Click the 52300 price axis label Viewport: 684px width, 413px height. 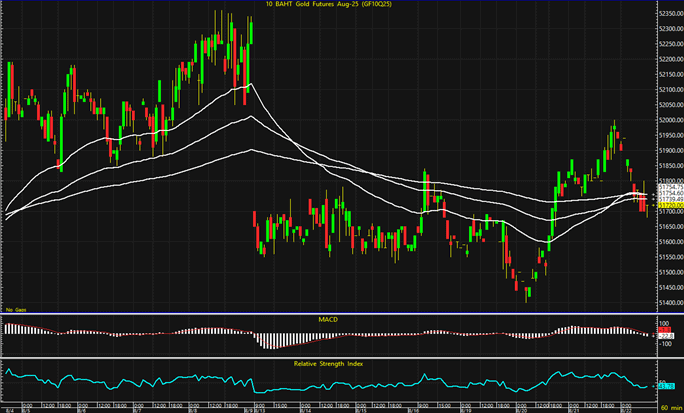click(x=667, y=29)
